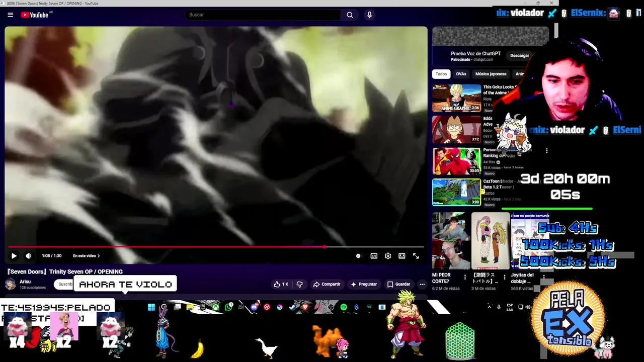The height and width of the screenshot is (362, 644).
Task: Open File Explorer from the taskbar
Action: (190, 307)
